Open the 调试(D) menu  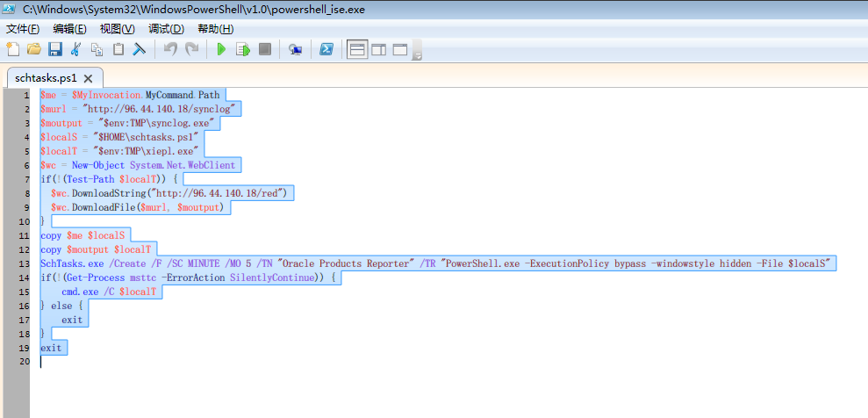[x=166, y=29]
